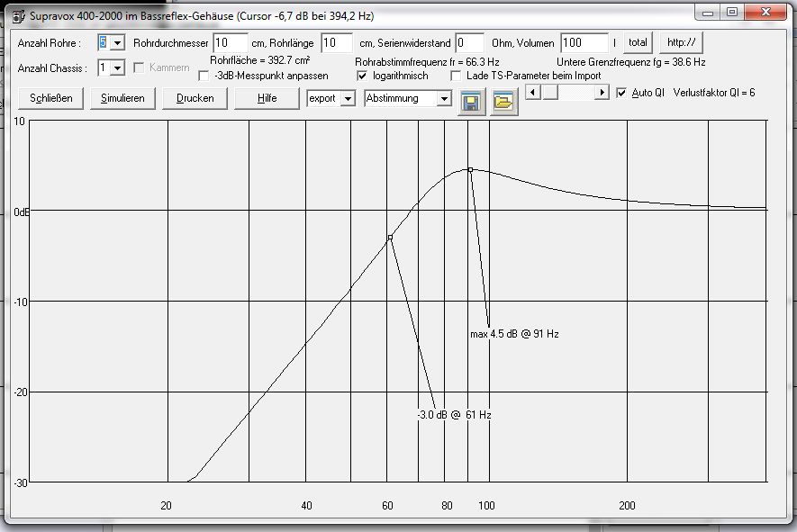Click the open folder icon
This screenshot has height=532, width=797.
coord(503,102)
